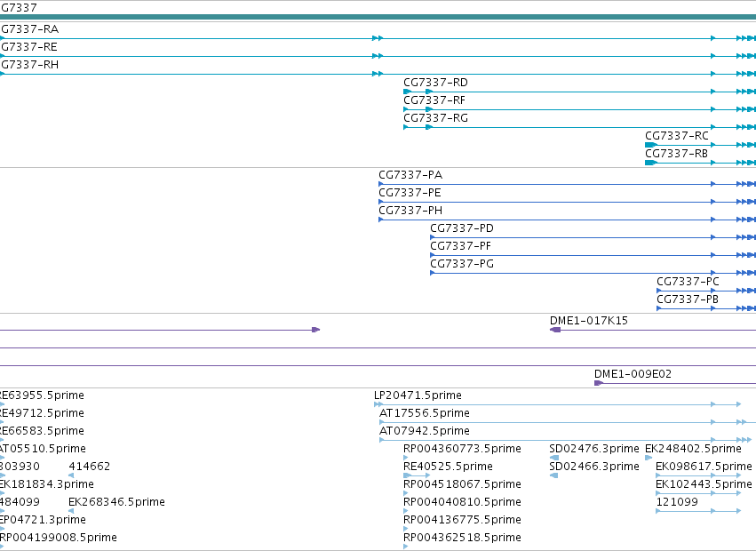Open EST E49712.5prime
The image size is (756, 551).
coord(42,413)
